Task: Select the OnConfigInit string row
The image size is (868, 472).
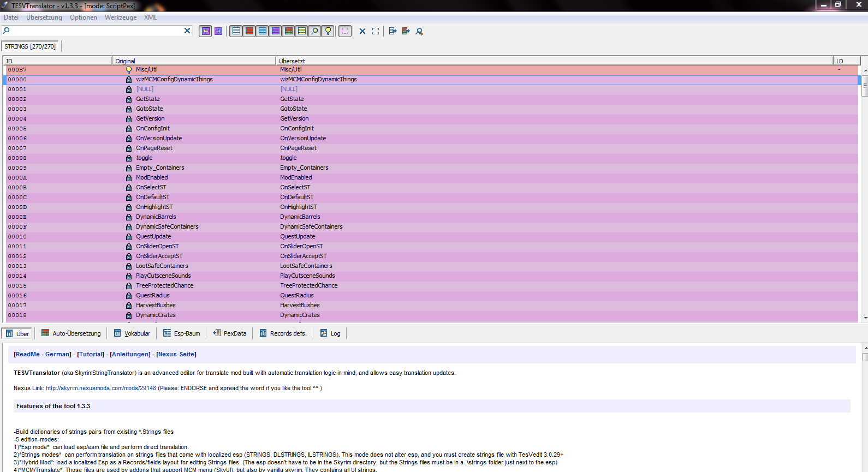Action: tap(153, 129)
